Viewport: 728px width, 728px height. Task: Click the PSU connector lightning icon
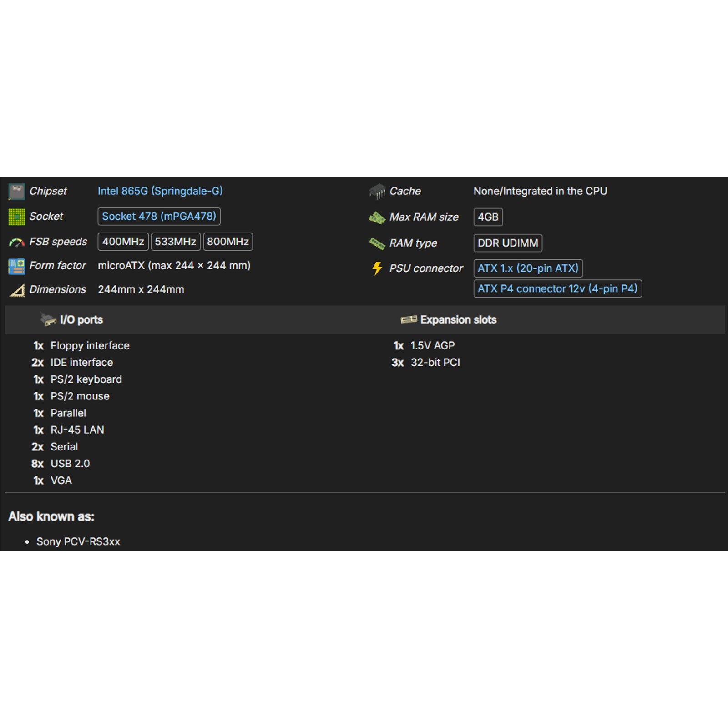tap(377, 268)
